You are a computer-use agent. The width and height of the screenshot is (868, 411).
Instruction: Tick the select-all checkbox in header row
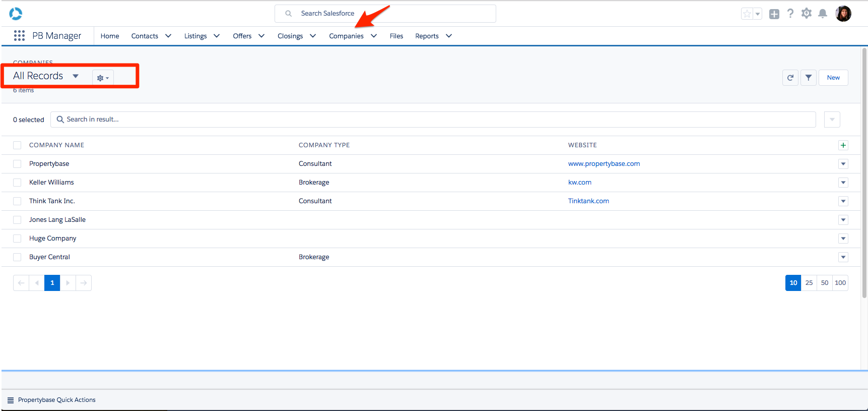[x=17, y=145]
